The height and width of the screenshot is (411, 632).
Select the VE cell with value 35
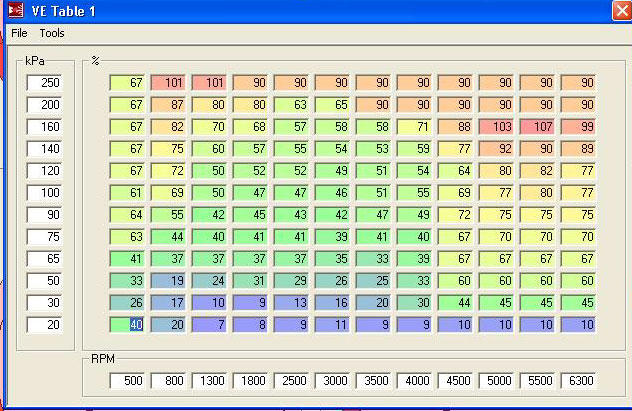coord(332,259)
